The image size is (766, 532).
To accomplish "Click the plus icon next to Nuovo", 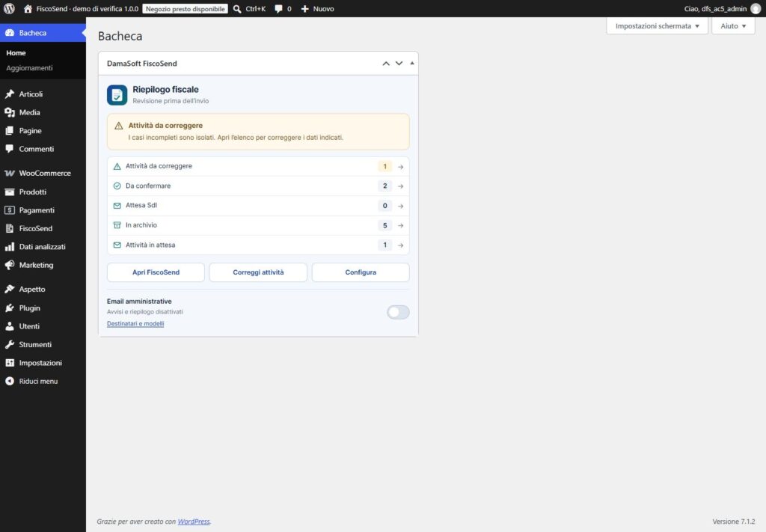I will pos(305,9).
